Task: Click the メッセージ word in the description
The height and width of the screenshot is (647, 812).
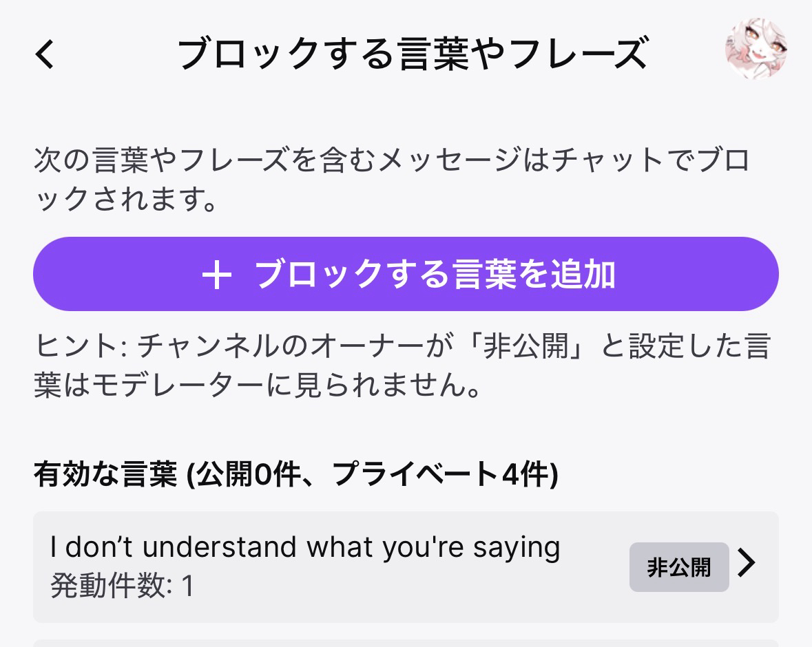Action: (446, 163)
